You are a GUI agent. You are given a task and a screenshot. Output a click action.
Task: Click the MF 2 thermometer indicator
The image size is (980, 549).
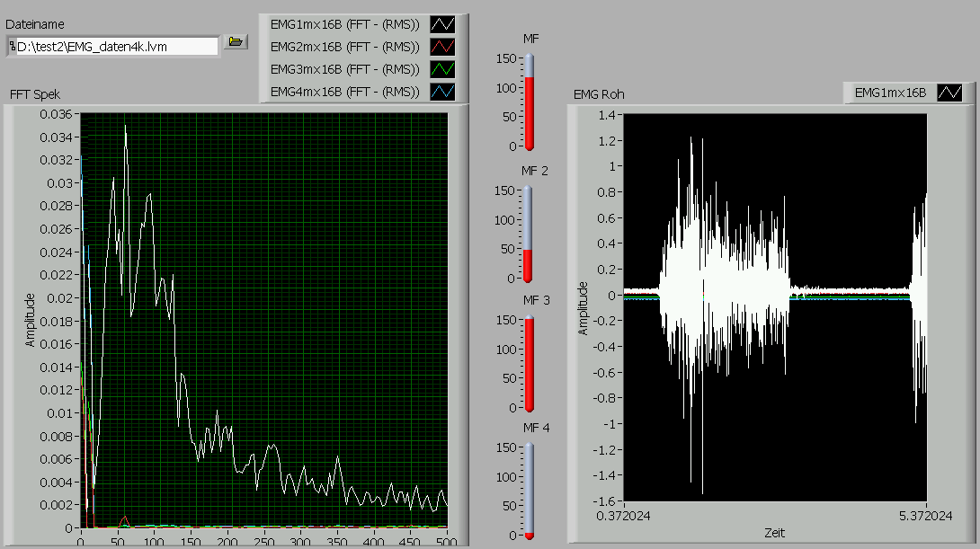pyautogui.click(x=529, y=234)
